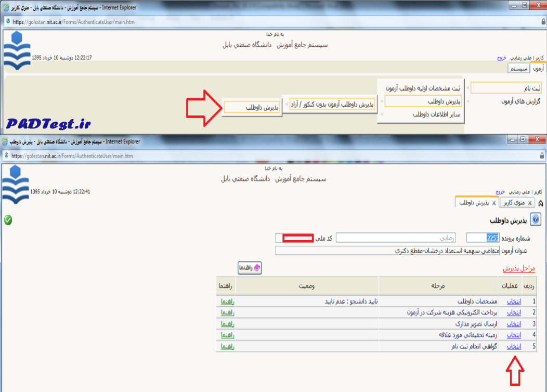Image resolution: width=547 pixels, height=392 pixels.
Task: Click خروج logout link in lower window
Action: (500, 192)
